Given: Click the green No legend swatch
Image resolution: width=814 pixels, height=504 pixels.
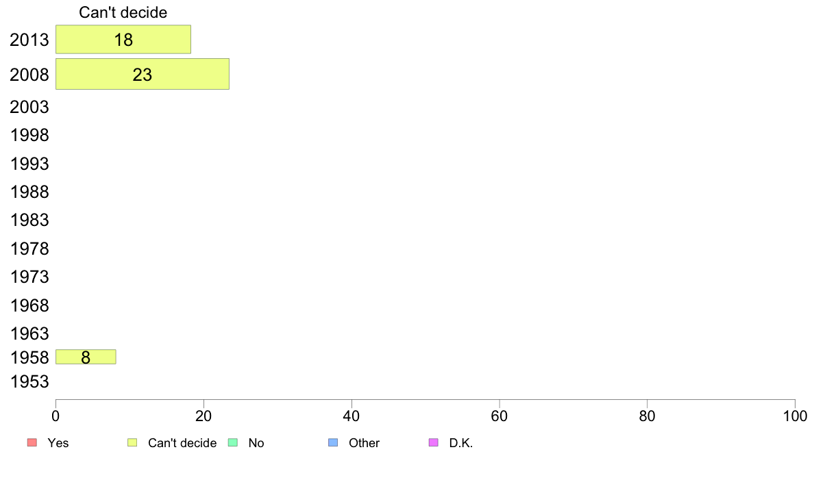Looking at the screenshot, I should point(233,443).
